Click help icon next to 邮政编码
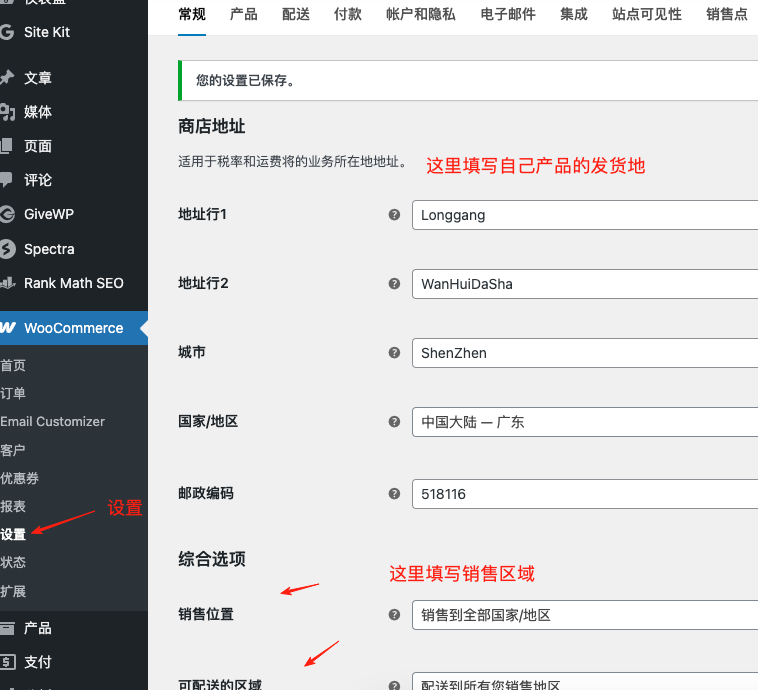 394,493
